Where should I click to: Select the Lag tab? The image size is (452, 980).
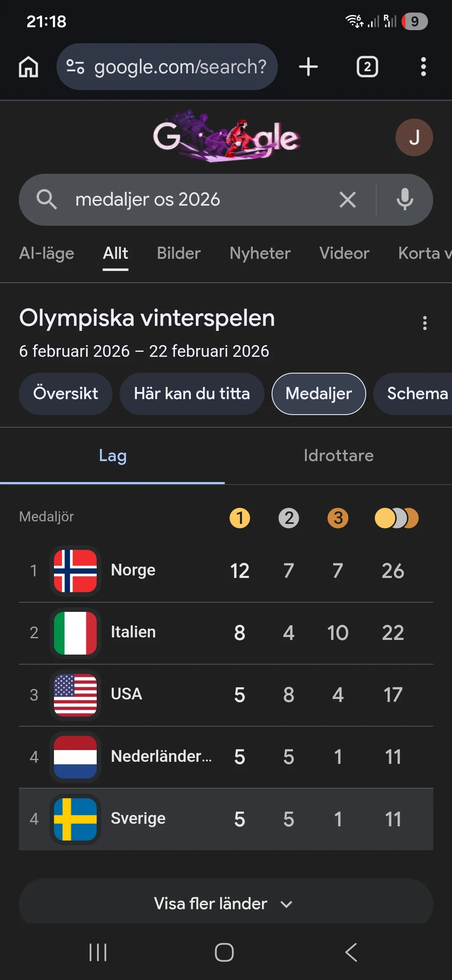pos(113,456)
